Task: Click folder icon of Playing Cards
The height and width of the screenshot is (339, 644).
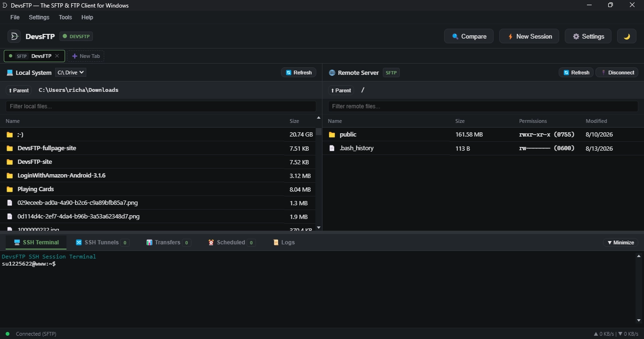Action: click(9, 189)
